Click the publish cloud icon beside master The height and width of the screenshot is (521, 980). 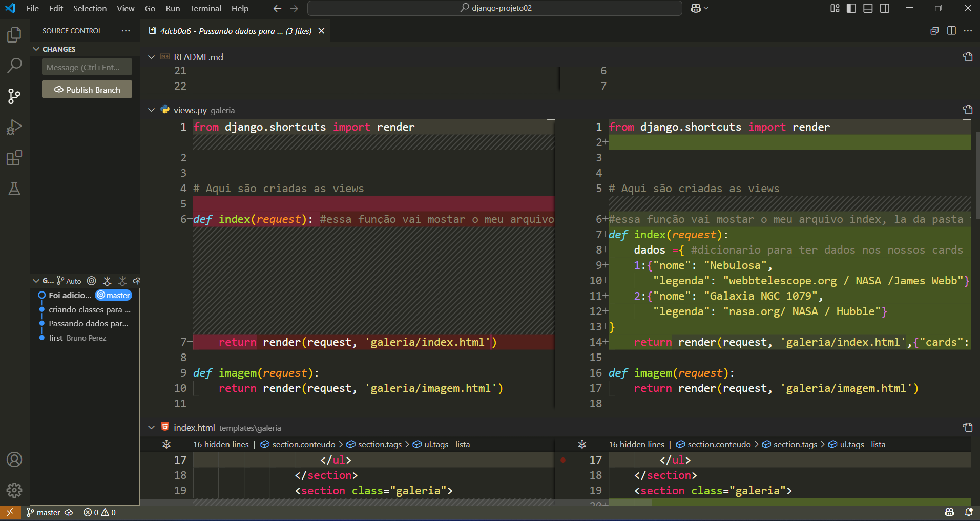pyautogui.click(x=69, y=512)
